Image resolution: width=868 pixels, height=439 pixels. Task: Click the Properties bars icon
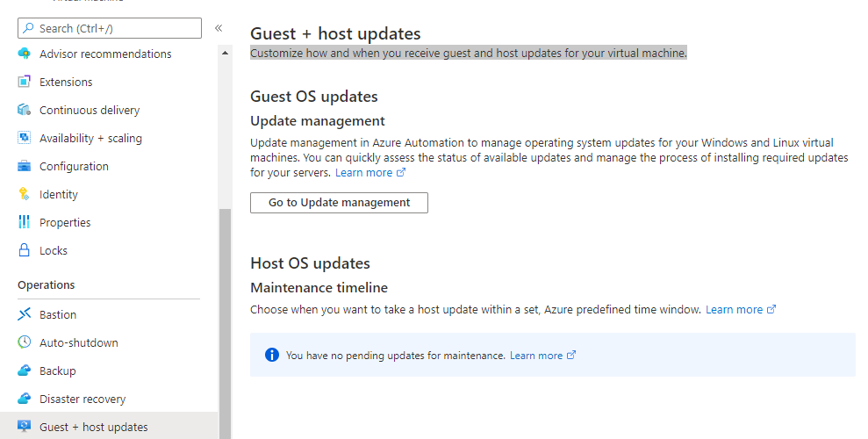coord(24,222)
